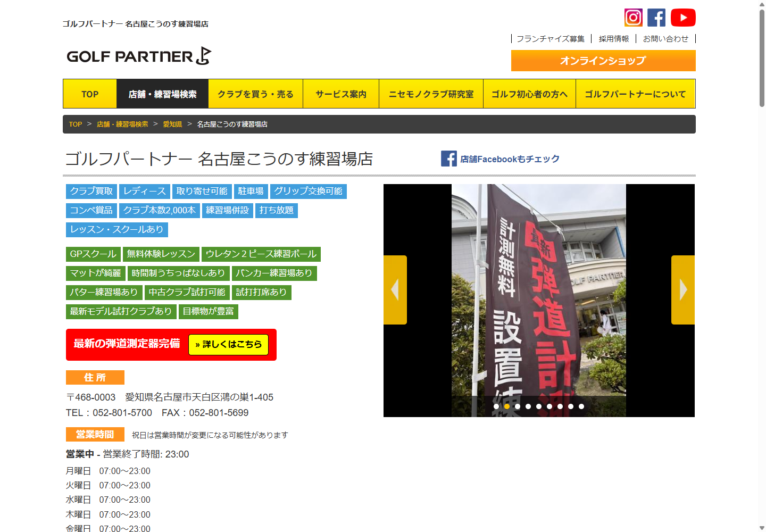Click the 詳しくはこちら yellow button
Viewport: 766px width, 532px height.
point(229,345)
